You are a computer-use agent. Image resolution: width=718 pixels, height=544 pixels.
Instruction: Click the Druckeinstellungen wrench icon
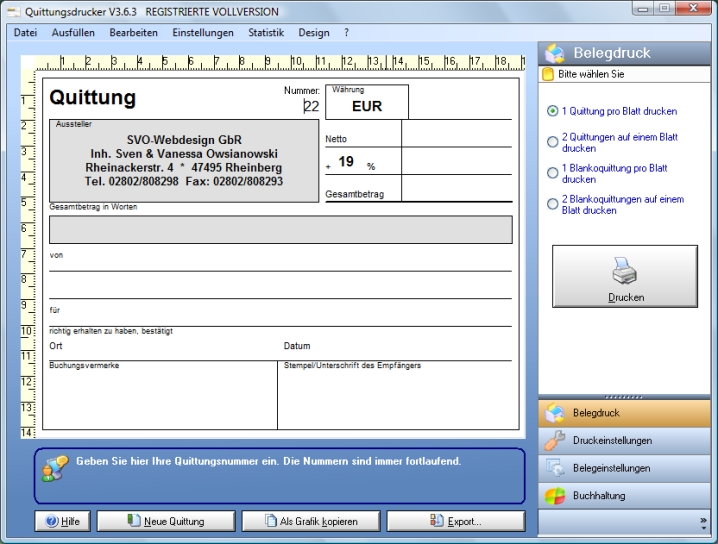point(555,440)
